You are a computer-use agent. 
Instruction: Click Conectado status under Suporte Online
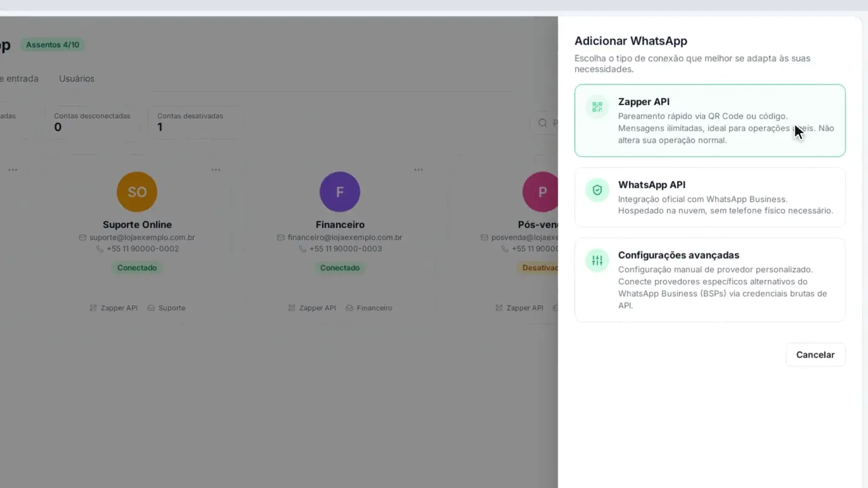coord(137,268)
